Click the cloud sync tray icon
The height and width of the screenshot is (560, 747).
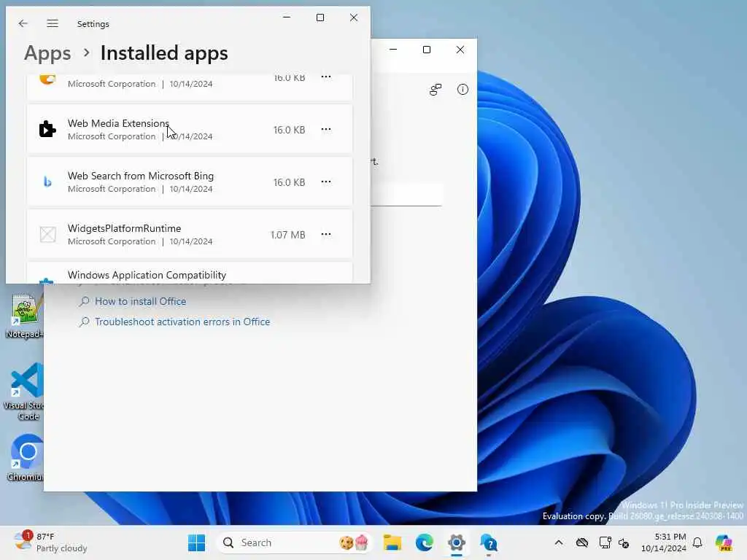click(582, 542)
